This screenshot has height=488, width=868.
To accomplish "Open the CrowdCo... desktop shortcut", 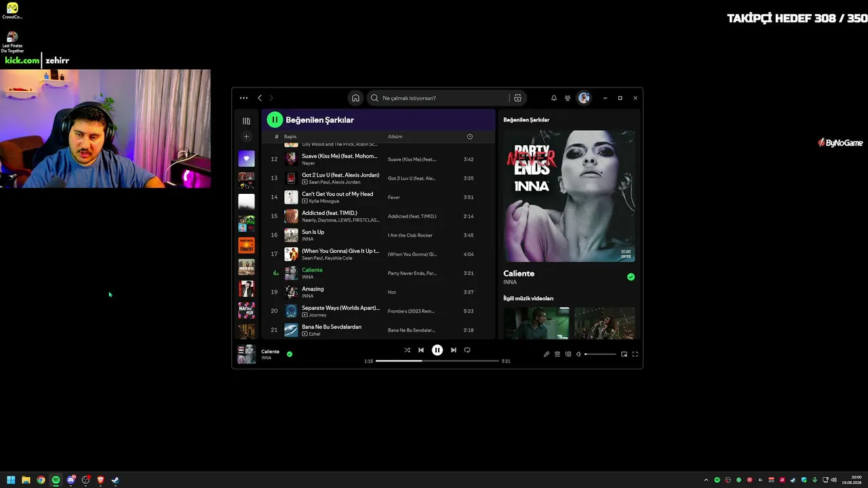I will [x=12, y=11].
